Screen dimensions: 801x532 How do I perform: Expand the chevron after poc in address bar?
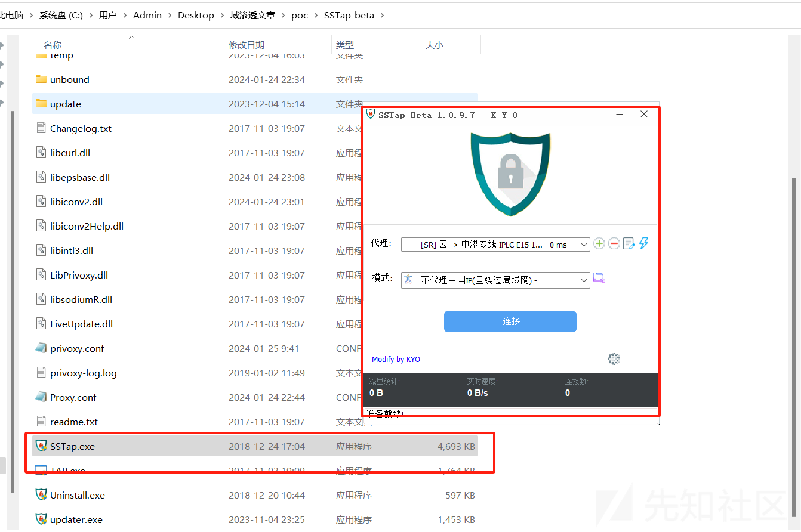click(x=316, y=16)
